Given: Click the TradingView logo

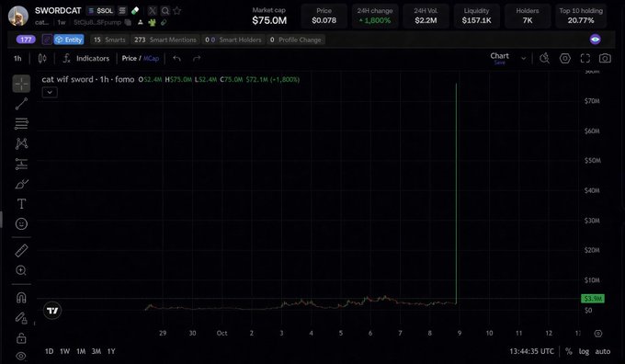Looking at the screenshot, I should (x=52, y=311).
